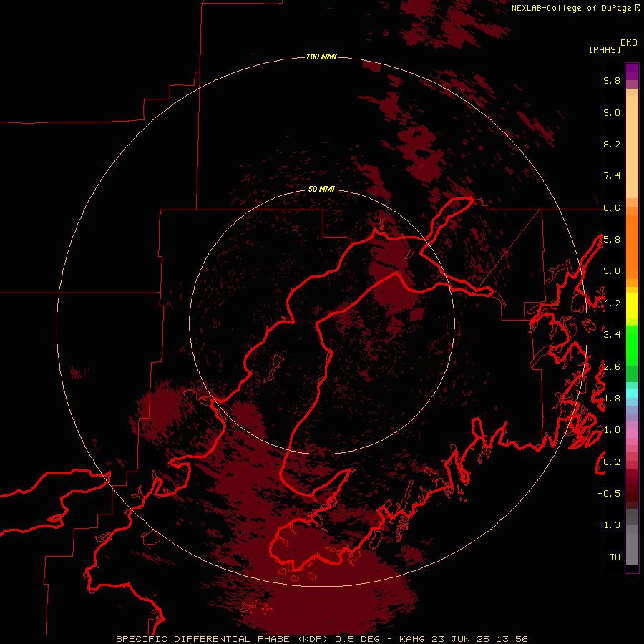Image resolution: width=644 pixels, height=644 pixels.
Task: Click the DKD legend heading
Action: point(629,43)
